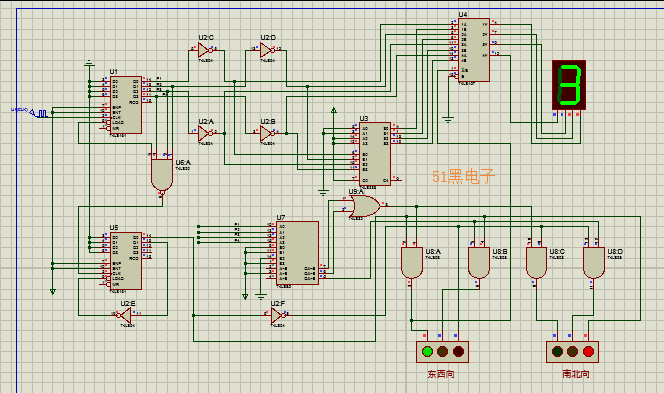The height and width of the screenshot is (393, 664).
Task: Select the U2:F inverter gate
Action: 277,316
